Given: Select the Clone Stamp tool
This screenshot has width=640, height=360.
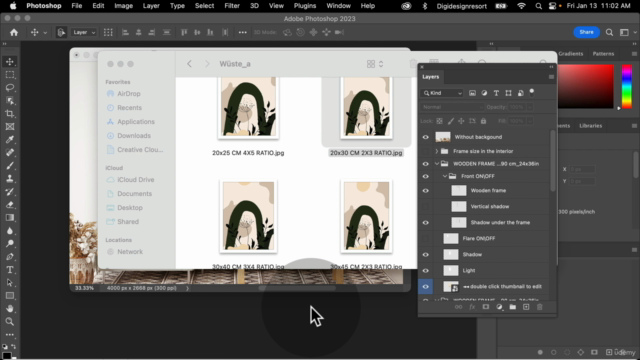Looking at the screenshot, I should pyautogui.click(x=10, y=178).
